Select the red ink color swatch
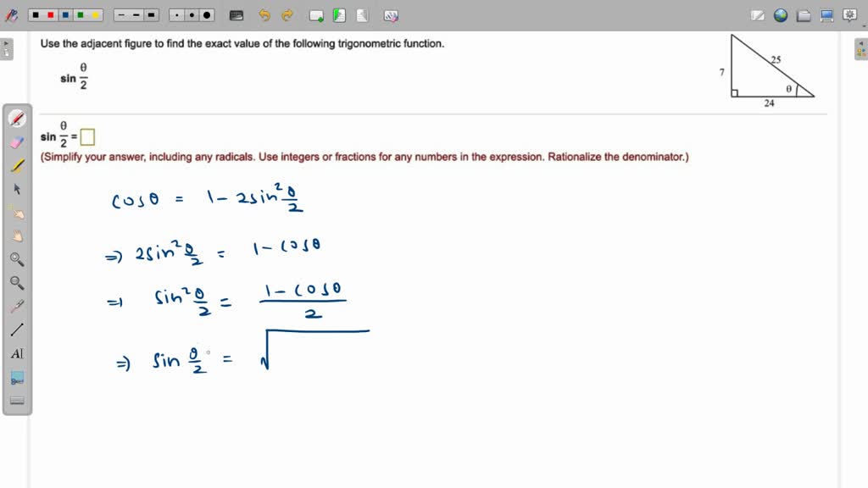868x488 pixels. click(x=51, y=14)
